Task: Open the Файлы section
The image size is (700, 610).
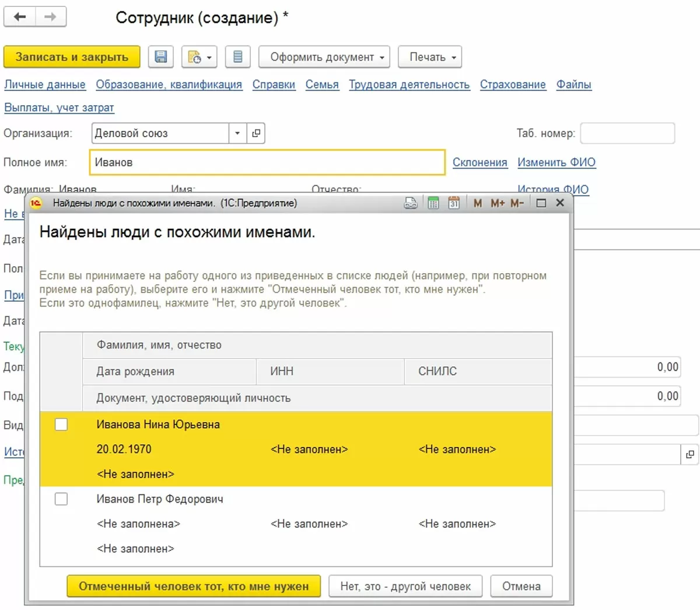Action: pyautogui.click(x=574, y=85)
